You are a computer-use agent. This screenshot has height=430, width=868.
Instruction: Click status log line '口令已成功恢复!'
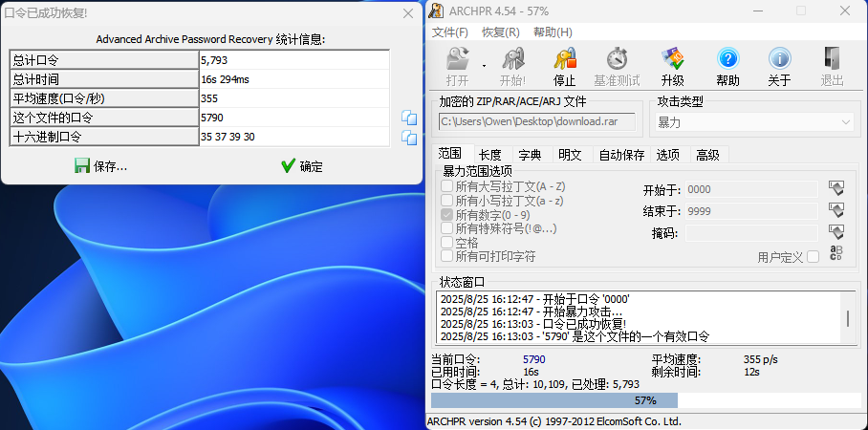(x=533, y=324)
